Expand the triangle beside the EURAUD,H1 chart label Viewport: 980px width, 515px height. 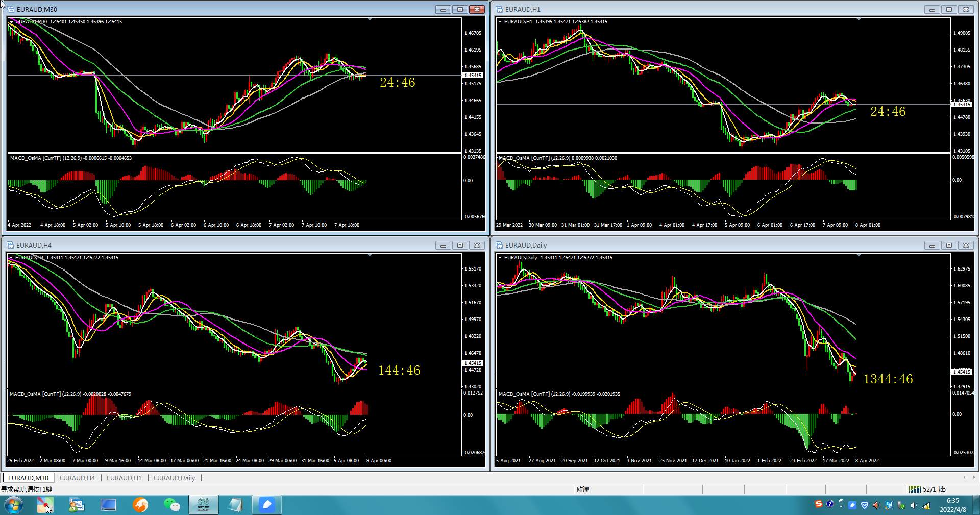click(x=500, y=22)
